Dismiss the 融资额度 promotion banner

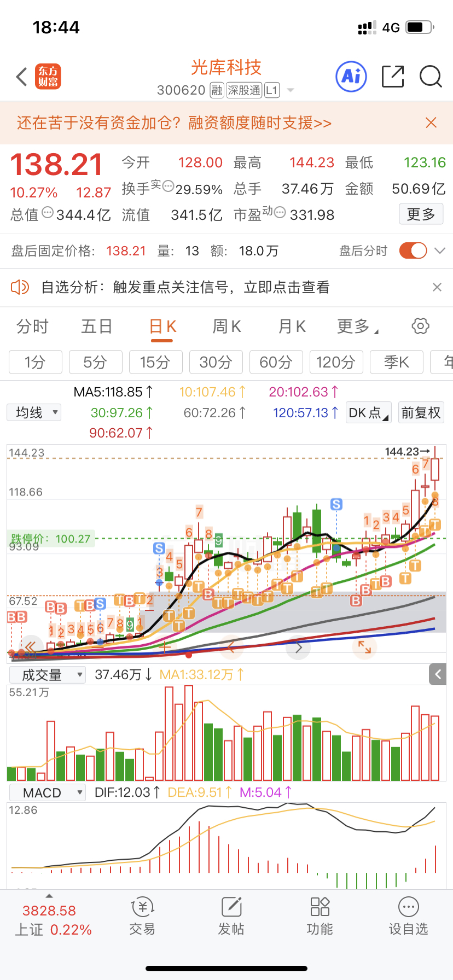[431, 122]
